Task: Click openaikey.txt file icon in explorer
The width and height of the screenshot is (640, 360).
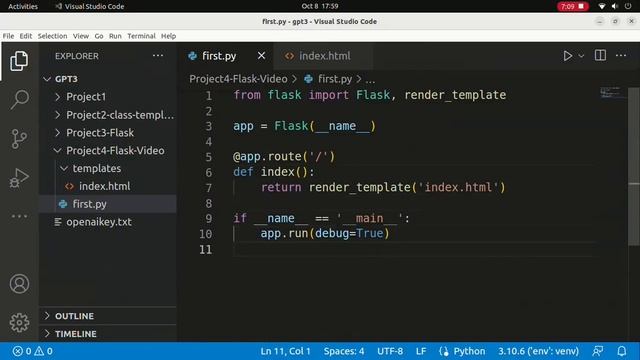Action: click(58, 222)
